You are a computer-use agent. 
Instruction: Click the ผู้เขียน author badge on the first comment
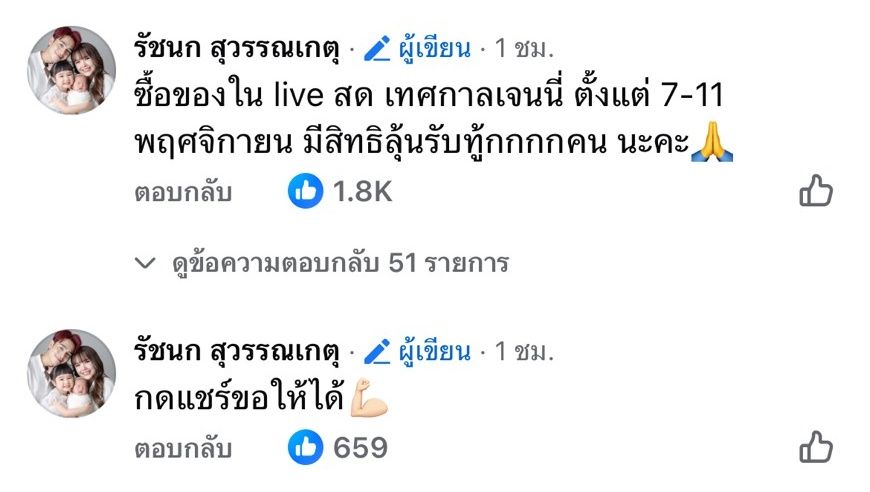pos(434,49)
